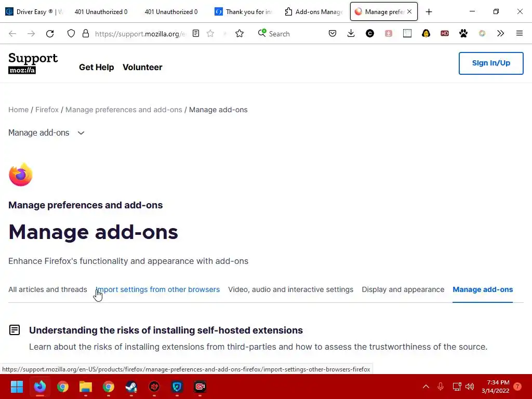Switch to the Driver Easy tab
The height and width of the screenshot is (399, 532).
click(35, 11)
